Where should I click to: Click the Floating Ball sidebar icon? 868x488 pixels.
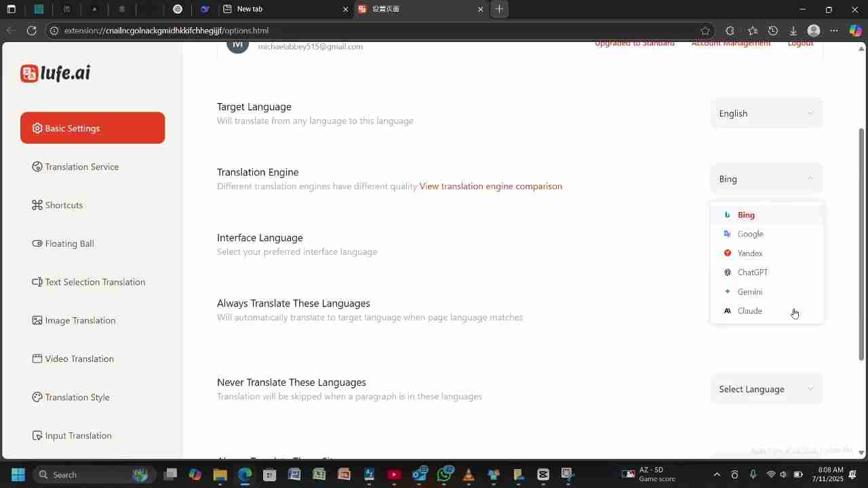37,243
